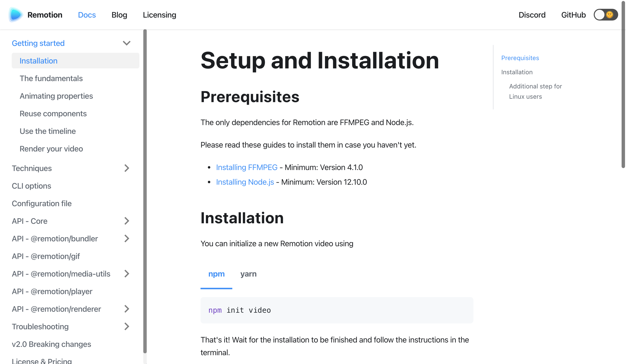Screen dimensions: 626x364
Task: Click the Remotion brand name
Action: (45, 15)
